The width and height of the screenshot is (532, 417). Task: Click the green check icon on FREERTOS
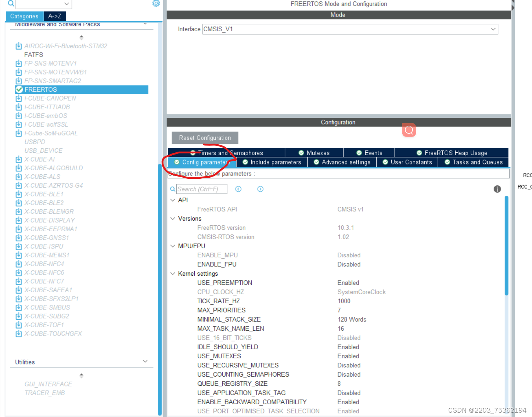coord(19,90)
